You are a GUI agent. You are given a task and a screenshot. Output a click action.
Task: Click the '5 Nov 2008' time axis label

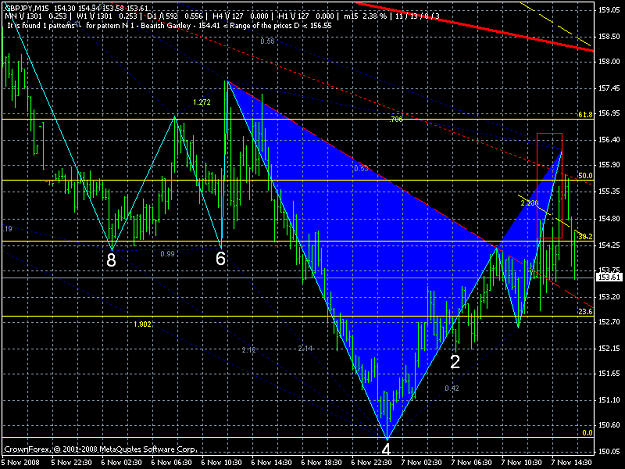[20, 462]
